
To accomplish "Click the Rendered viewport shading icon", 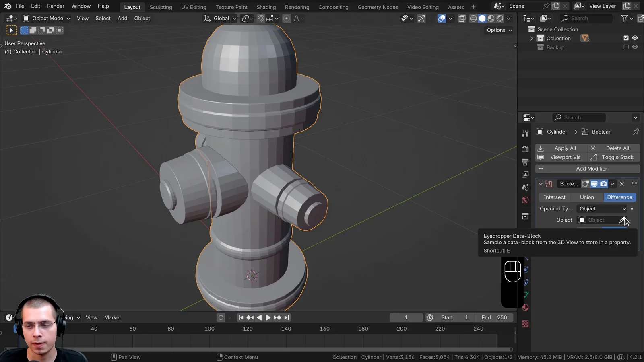I will click(x=500, y=19).
